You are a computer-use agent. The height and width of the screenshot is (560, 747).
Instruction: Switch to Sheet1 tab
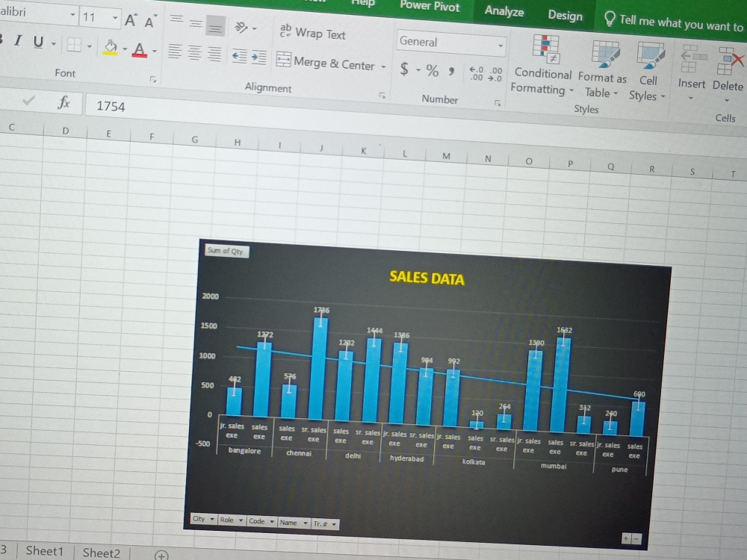(44, 552)
